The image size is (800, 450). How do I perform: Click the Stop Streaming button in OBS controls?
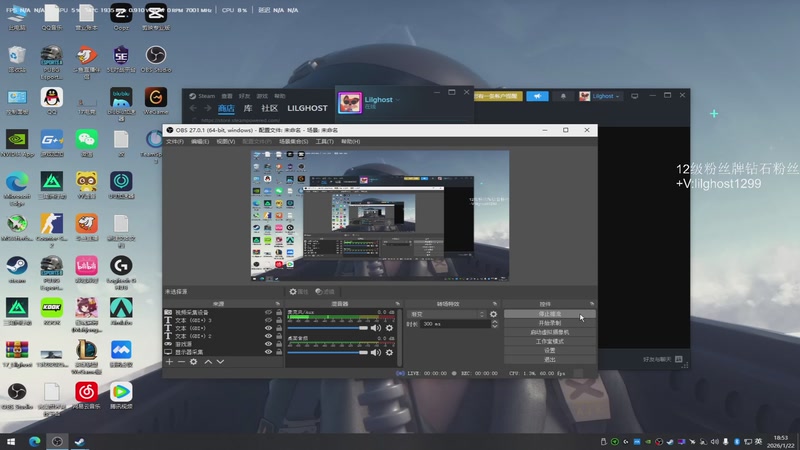[549, 314]
